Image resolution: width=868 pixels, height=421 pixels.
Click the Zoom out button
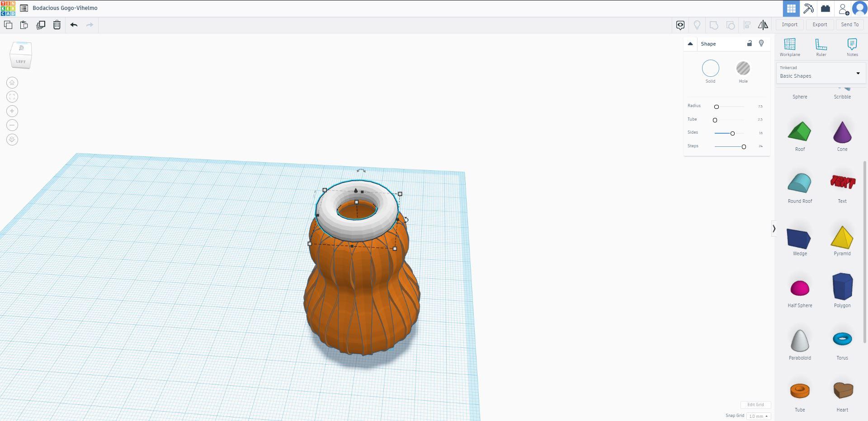pyautogui.click(x=12, y=125)
